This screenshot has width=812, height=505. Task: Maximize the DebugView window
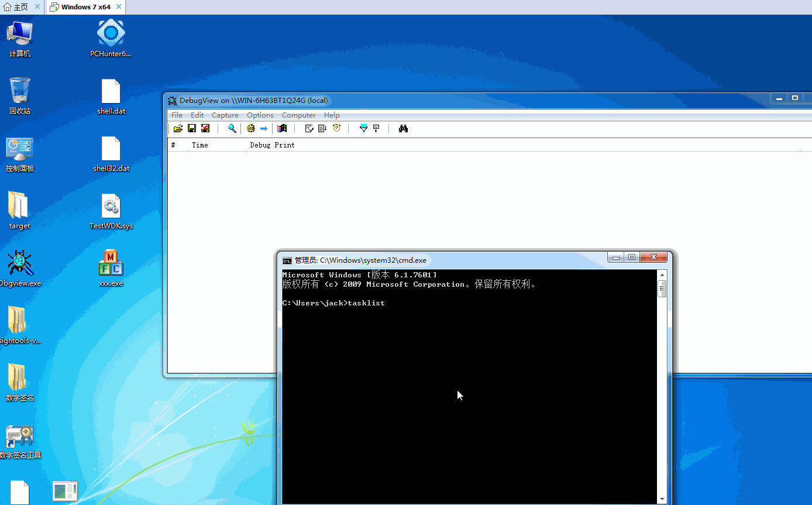pyautogui.click(x=795, y=98)
